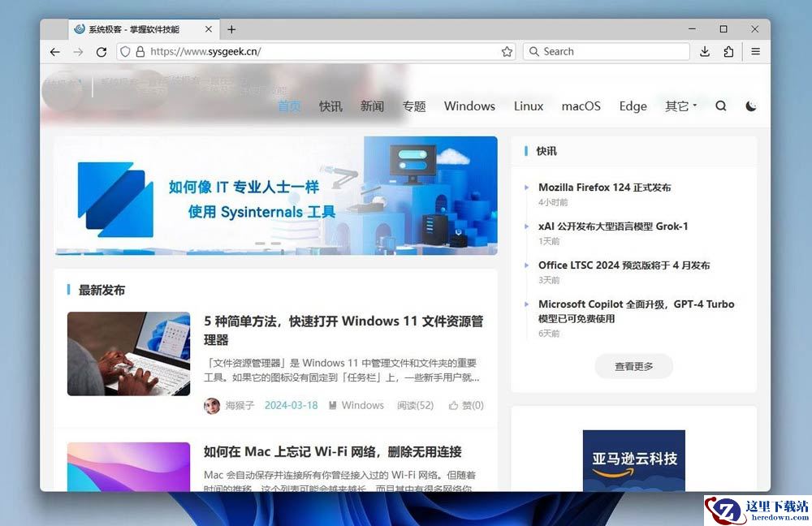Click the 亚马逊云科技 advertisement
Image resolution: width=812 pixels, height=526 pixels.
click(634, 460)
